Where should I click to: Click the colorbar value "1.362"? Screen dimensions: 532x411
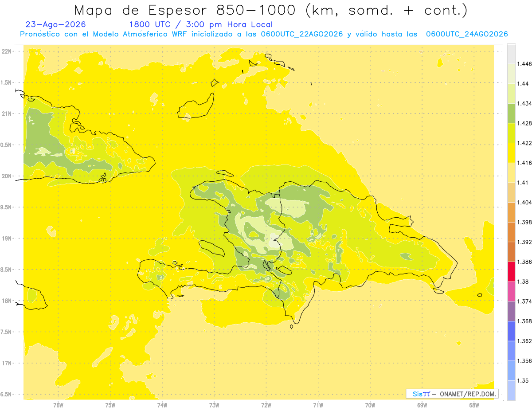[525, 341]
